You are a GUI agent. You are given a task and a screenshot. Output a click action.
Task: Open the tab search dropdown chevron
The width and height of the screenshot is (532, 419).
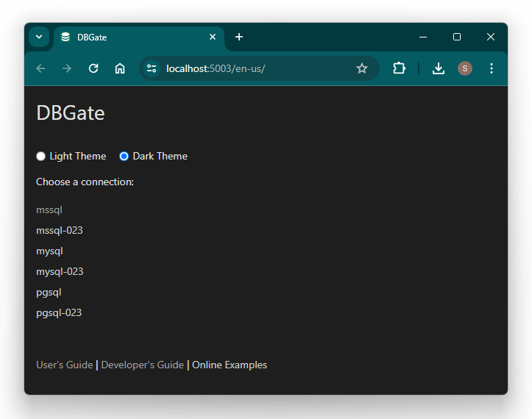39,37
